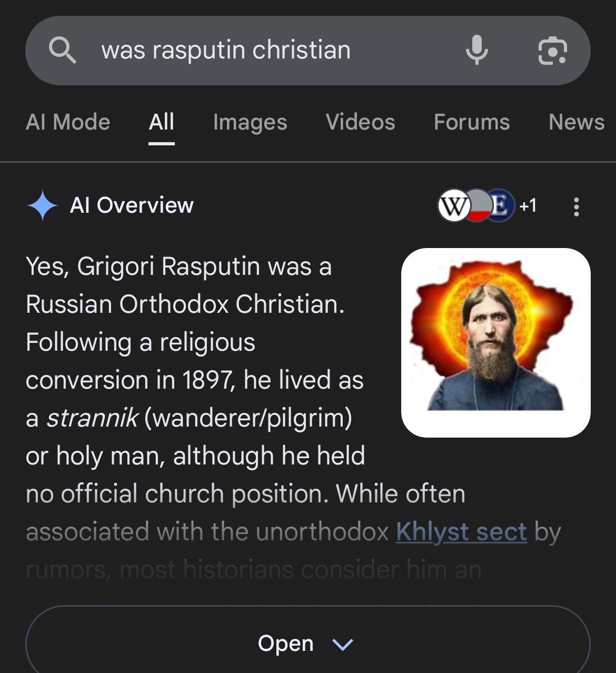The height and width of the screenshot is (673, 616).
Task: Open the Videos tab
Action: (360, 122)
